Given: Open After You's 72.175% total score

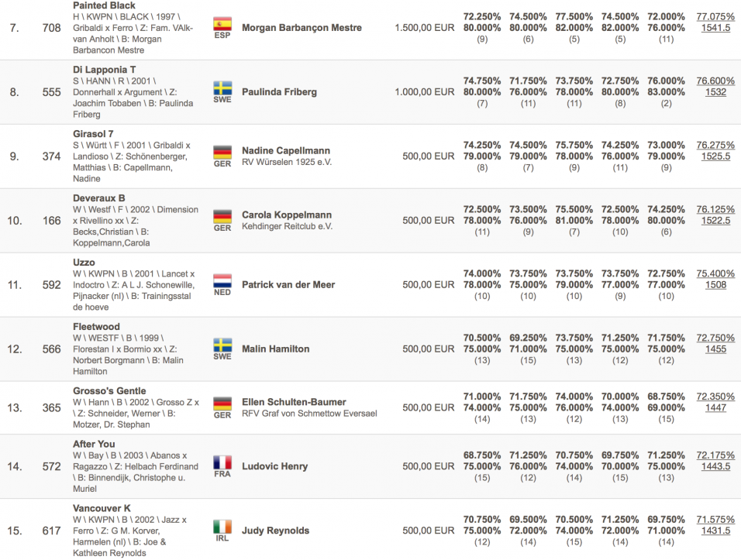Looking at the screenshot, I should [715, 455].
